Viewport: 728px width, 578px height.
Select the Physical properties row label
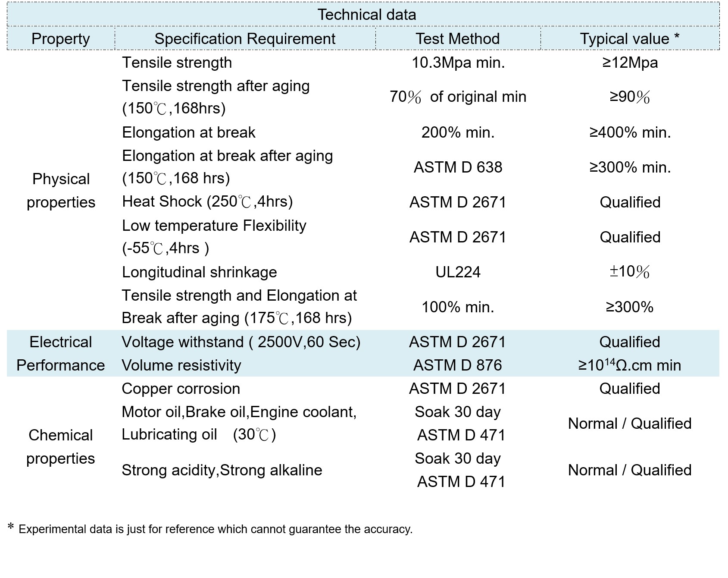pyautogui.click(x=61, y=191)
